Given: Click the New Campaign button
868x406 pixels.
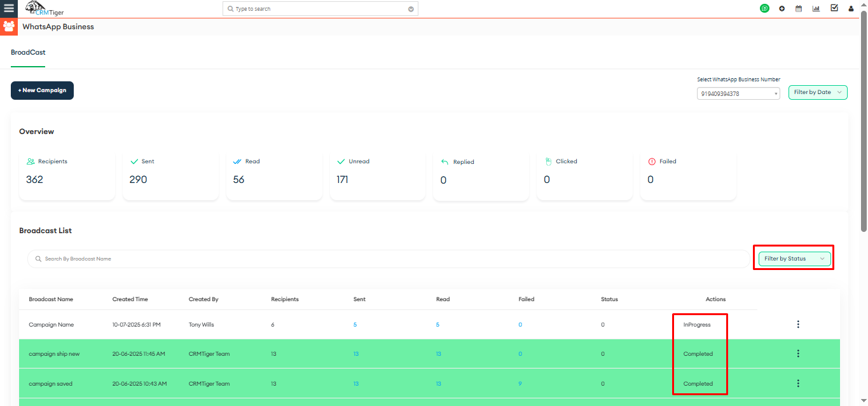Looking at the screenshot, I should coord(42,91).
